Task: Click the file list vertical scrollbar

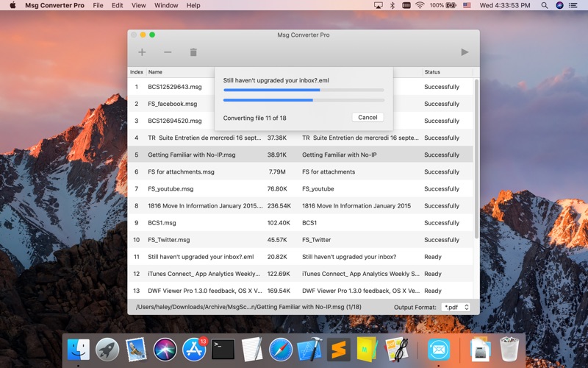Action: click(476, 158)
